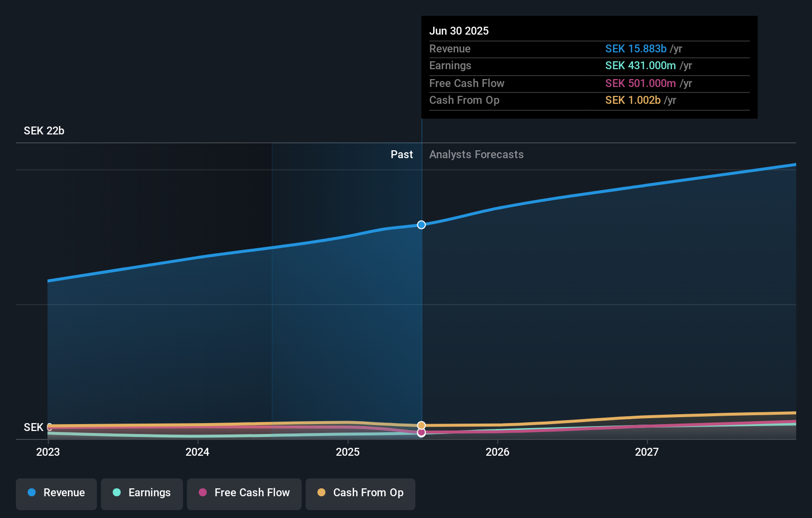The image size is (812, 518).
Task: Switch to the Analysts Forecasts view label
Action: tap(476, 154)
